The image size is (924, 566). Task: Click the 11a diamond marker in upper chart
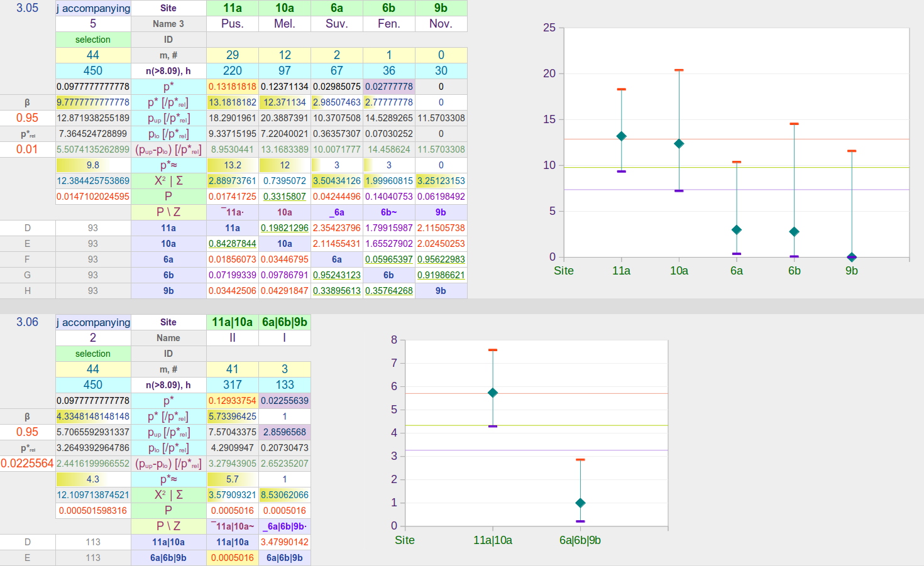pos(621,136)
